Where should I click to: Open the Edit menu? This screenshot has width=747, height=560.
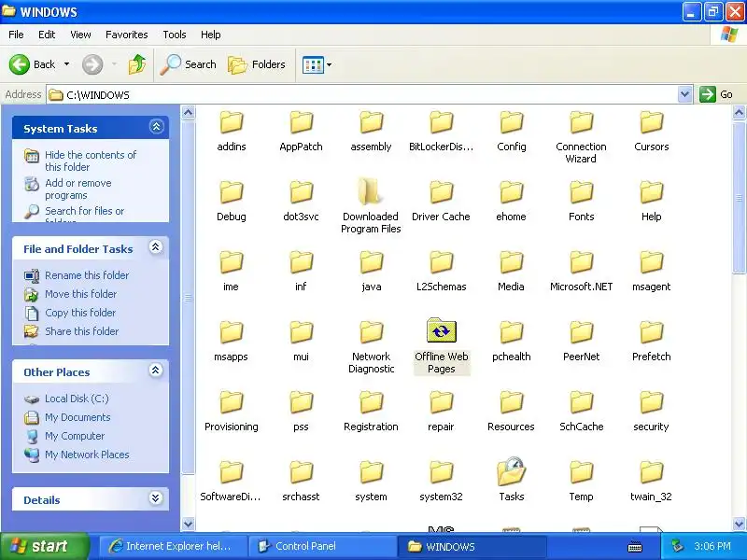47,35
